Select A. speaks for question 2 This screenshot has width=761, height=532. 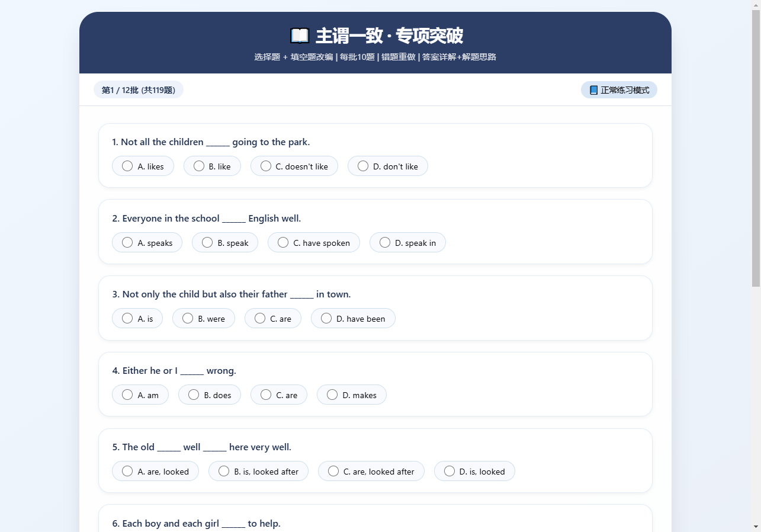(x=147, y=243)
